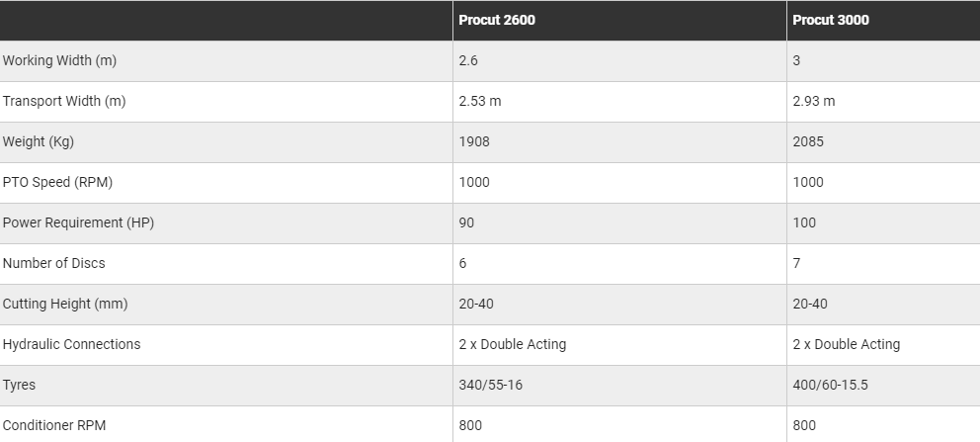Click the Procut 2600 column header
The height and width of the screenshot is (442, 980).
tap(497, 20)
